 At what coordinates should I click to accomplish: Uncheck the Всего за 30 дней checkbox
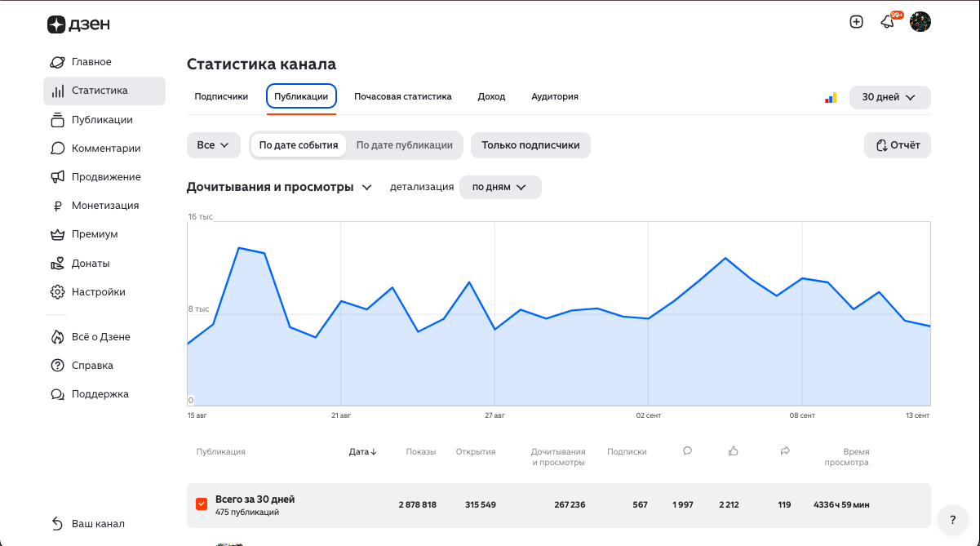[x=202, y=504]
